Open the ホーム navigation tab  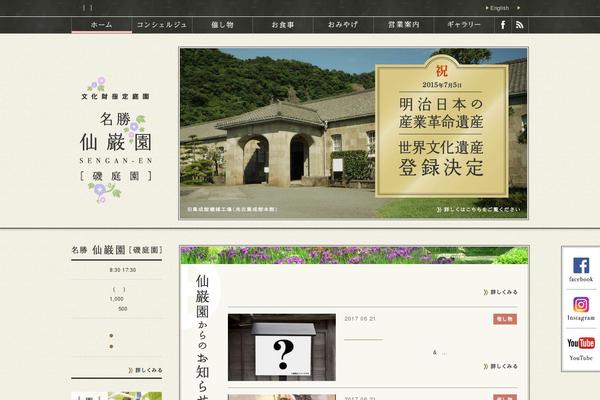click(x=102, y=25)
